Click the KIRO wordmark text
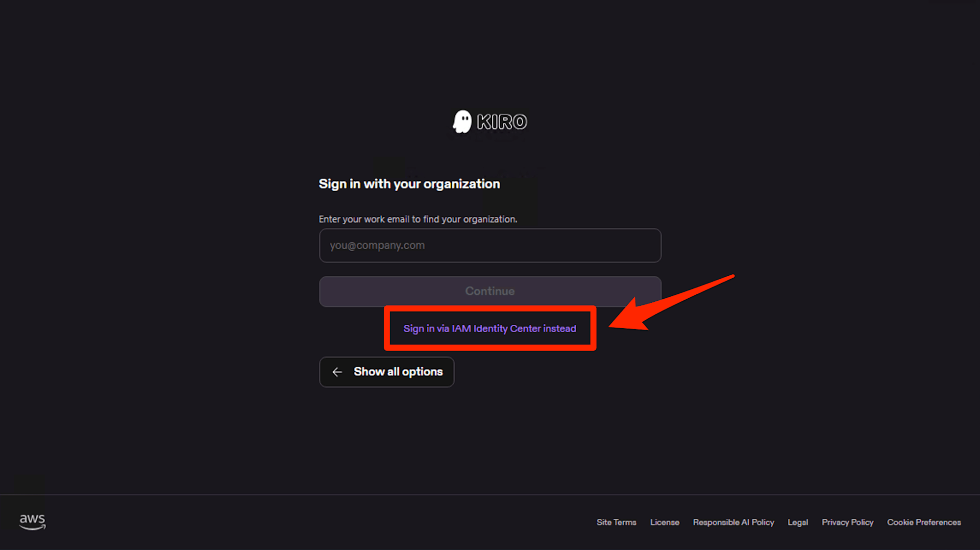 coord(502,122)
